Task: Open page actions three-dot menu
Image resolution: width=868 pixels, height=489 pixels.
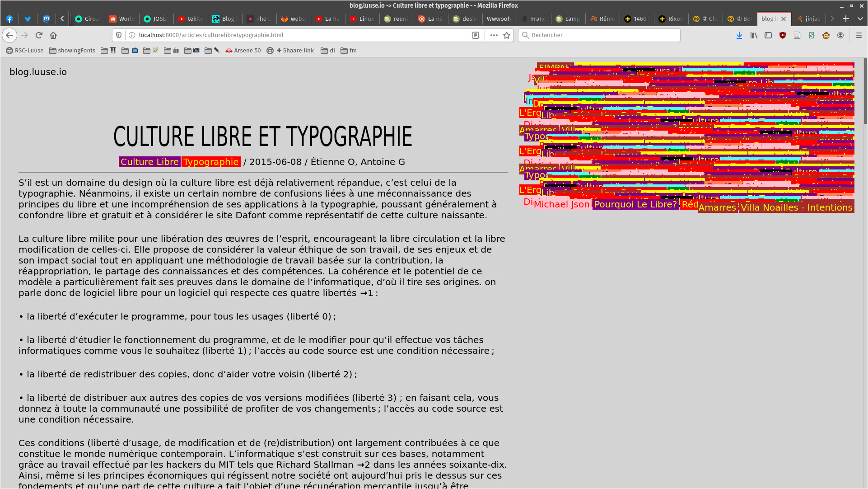Action: 494,35
